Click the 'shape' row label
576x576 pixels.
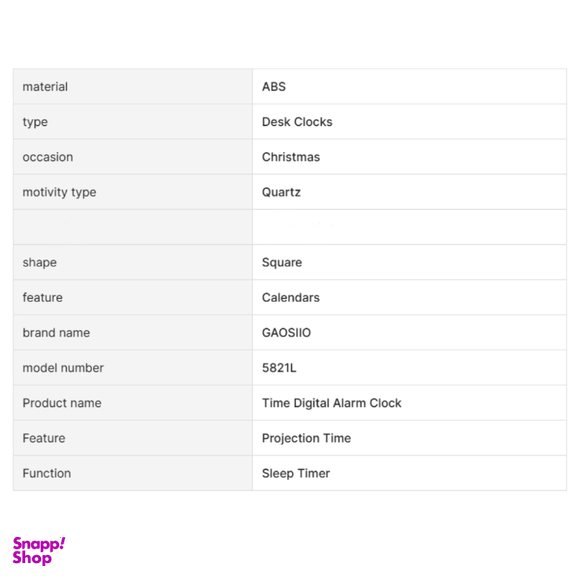40,263
